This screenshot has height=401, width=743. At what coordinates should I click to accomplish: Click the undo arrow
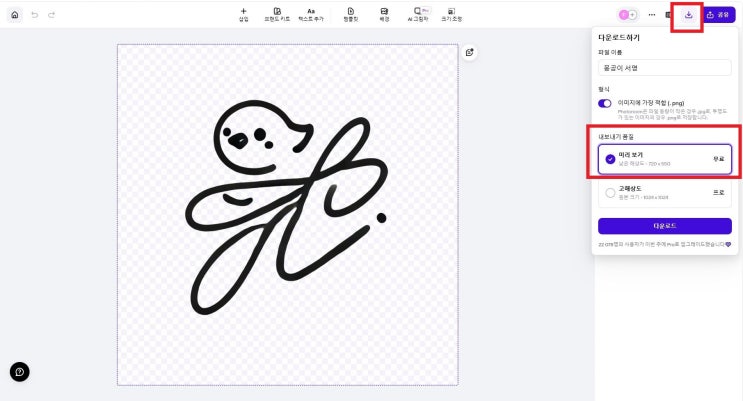click(35, 15)
